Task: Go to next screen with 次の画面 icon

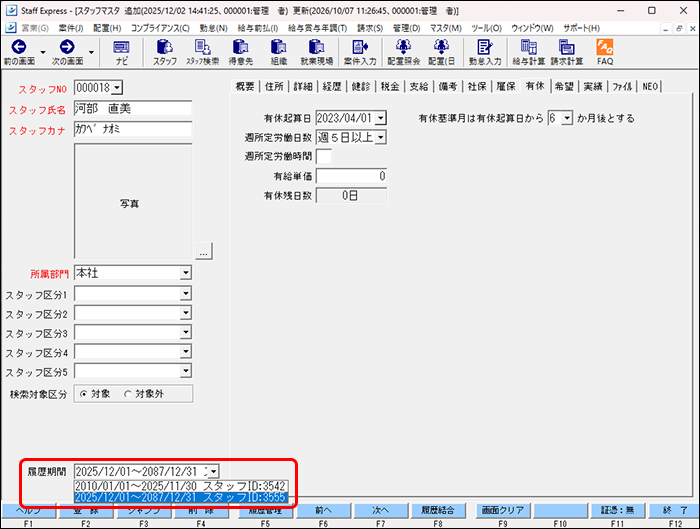Action: (x=67, y=53)
